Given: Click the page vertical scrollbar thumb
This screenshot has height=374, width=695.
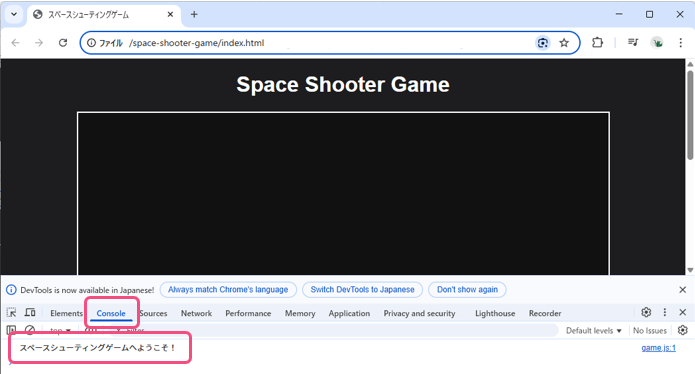Looking at the screenshot, I should pos(690,114).
